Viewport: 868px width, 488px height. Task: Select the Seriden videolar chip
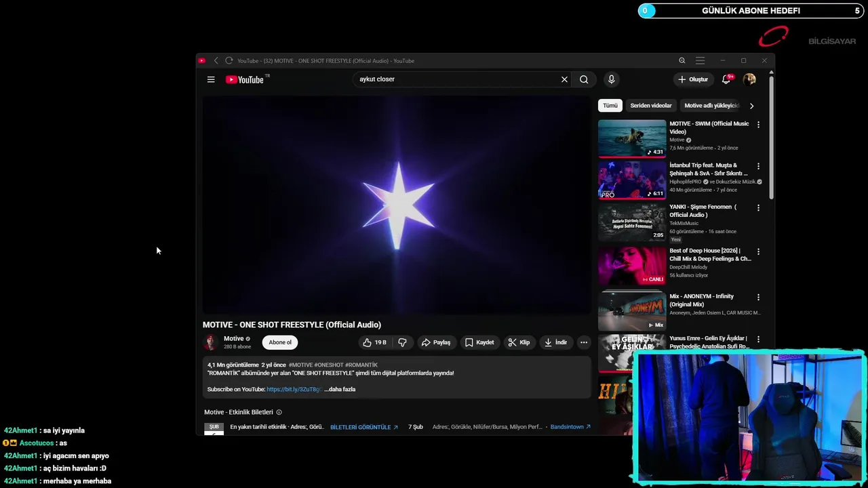click(651, 106)
